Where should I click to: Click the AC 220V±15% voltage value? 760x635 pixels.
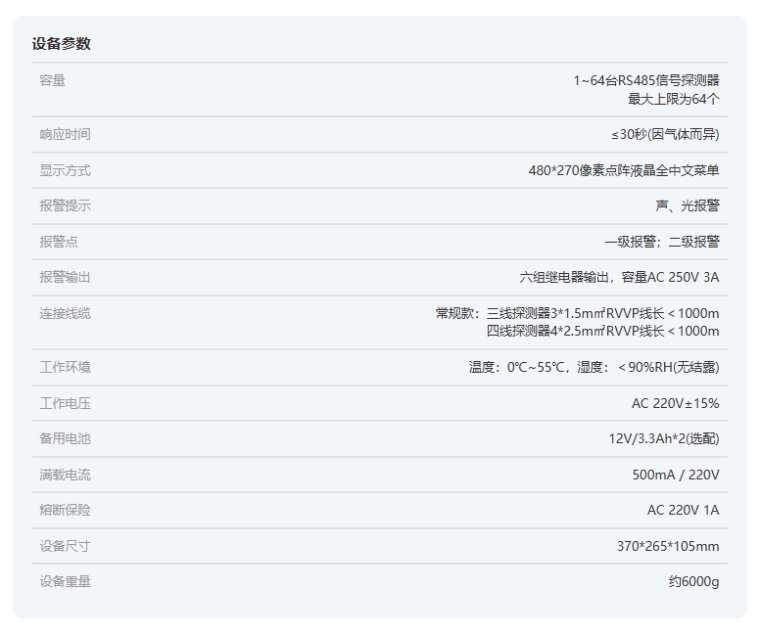(x=674, y=403)
